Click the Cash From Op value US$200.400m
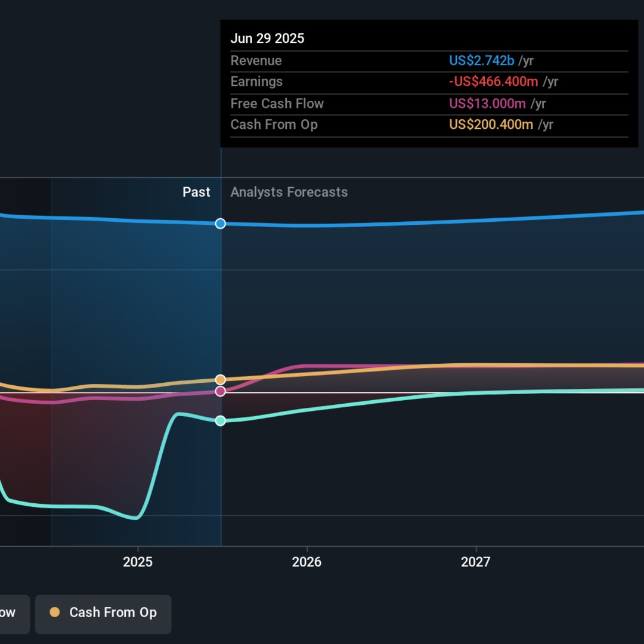This screenshot has height=644, width=644. pyautogui.click(x=491, y=125)
